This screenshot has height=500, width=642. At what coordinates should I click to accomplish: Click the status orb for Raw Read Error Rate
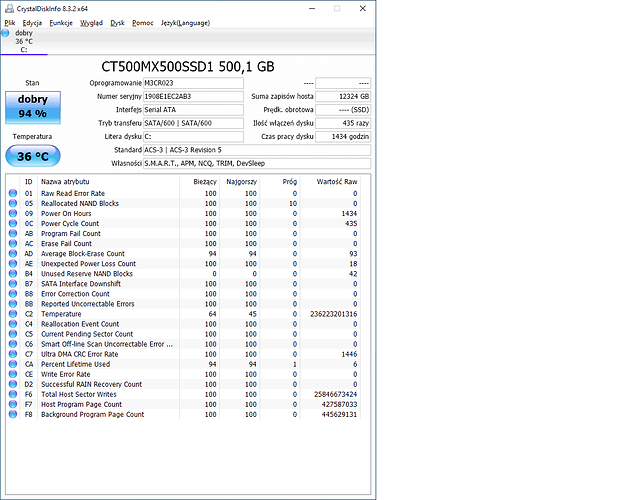pos(13,193)
